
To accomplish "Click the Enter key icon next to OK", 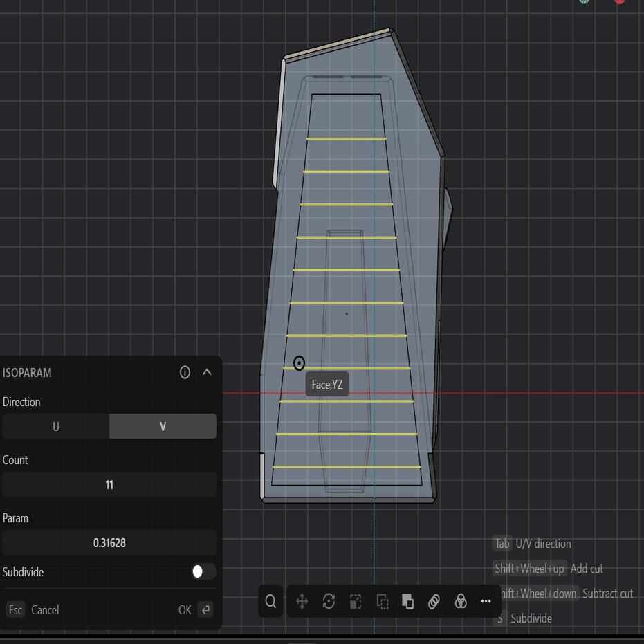I will click(205, 610).
